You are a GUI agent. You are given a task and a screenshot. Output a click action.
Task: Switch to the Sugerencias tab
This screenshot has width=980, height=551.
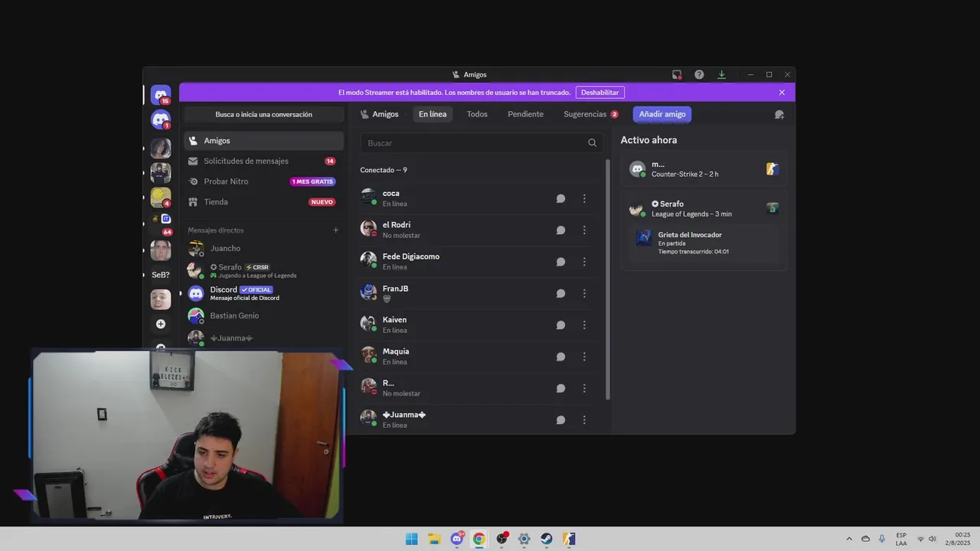tap(590, 114)
